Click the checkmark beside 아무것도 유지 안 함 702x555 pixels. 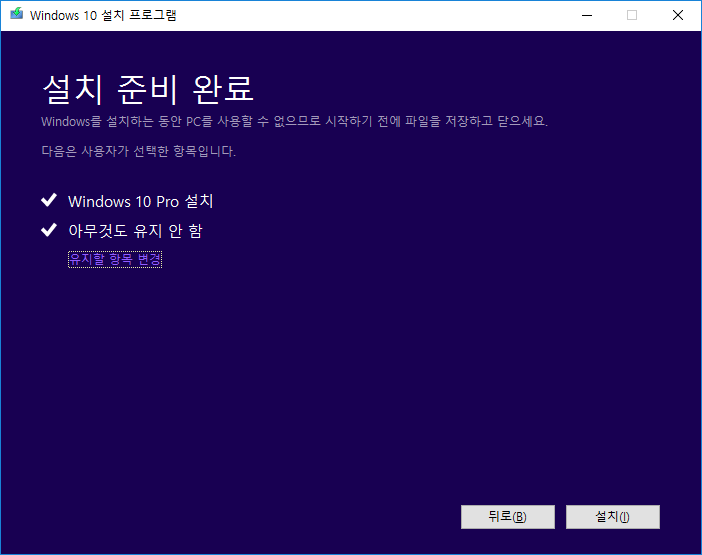(x=49, y=230)
